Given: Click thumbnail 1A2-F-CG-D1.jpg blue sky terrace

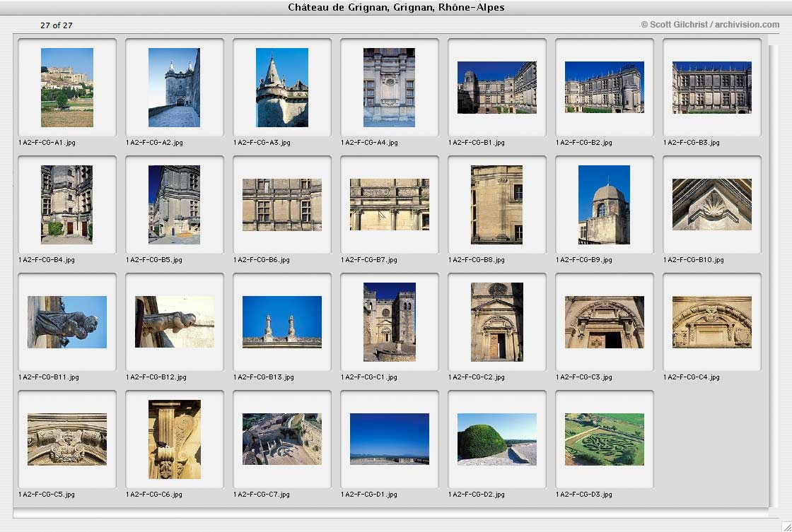Looking at the screenshot, I should point(390,439).
